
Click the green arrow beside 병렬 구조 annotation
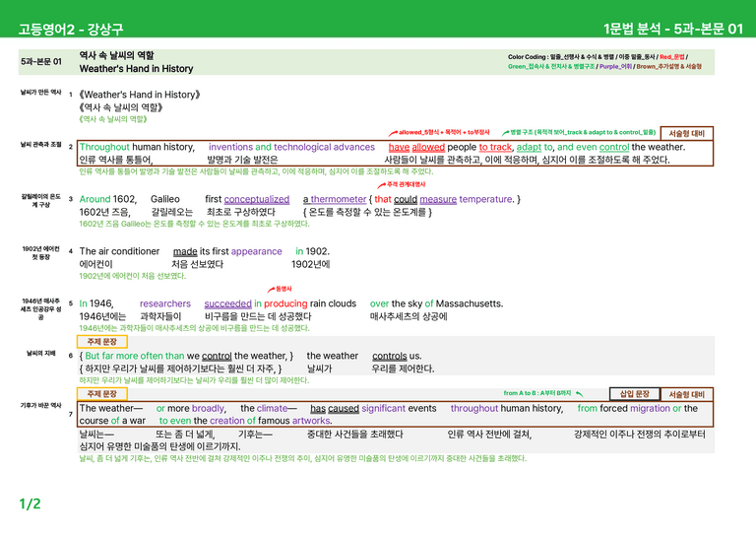coord(505,133)
